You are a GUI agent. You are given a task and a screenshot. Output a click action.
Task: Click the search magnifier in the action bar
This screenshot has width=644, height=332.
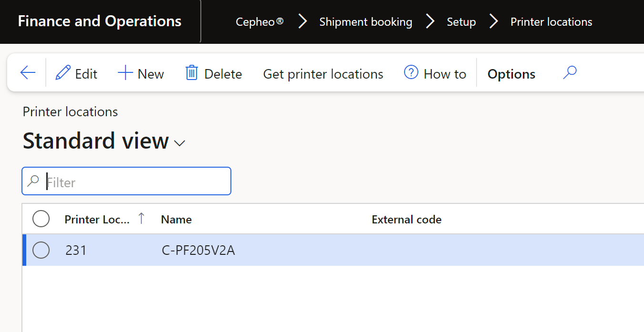click(570, 73)
